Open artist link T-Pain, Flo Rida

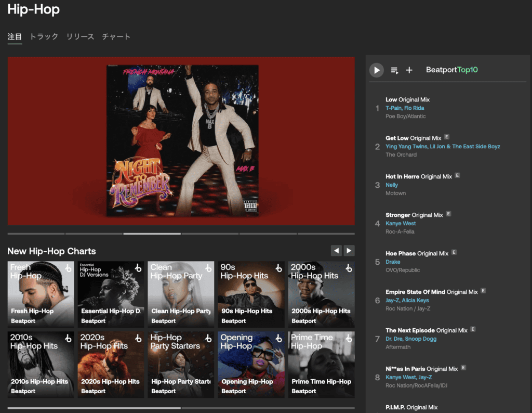tap(405, 108)
